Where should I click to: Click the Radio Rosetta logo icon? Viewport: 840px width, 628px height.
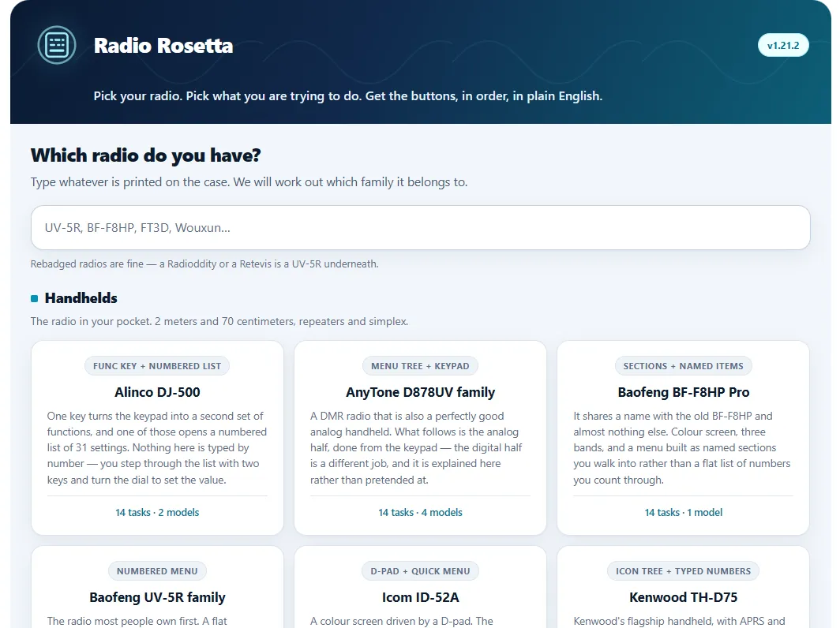57,45
